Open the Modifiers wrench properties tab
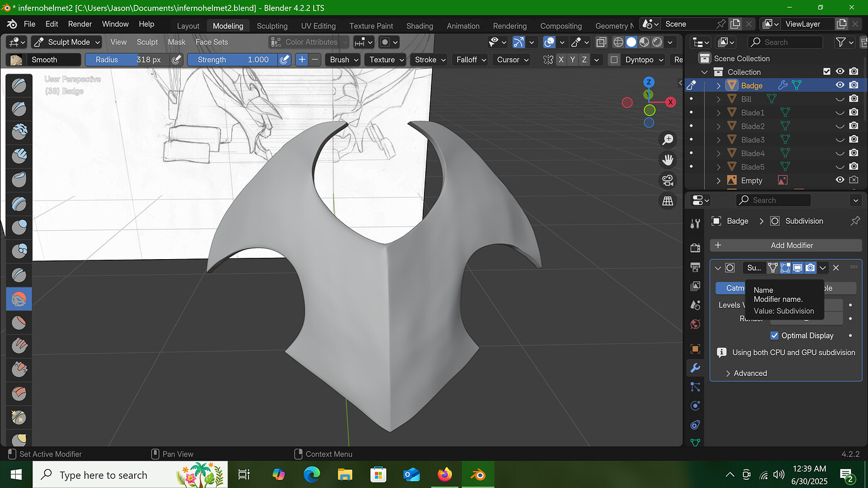 coord(695,368)
